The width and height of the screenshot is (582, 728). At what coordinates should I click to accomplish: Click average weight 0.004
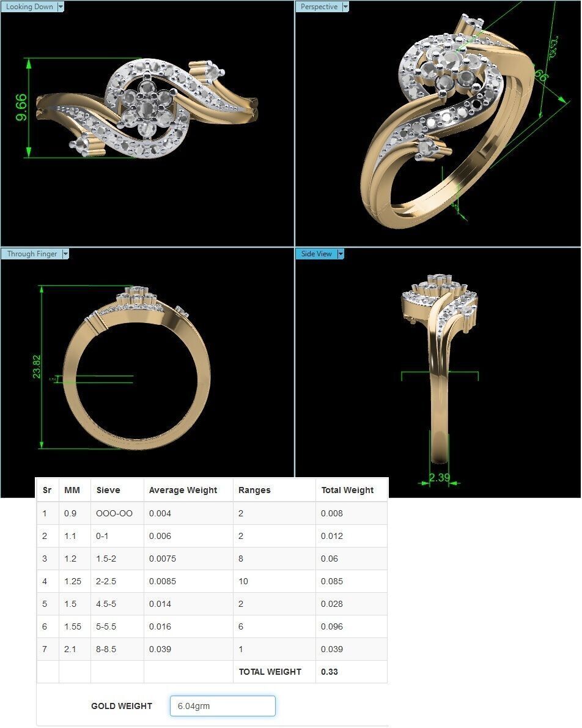pos(160,513)
